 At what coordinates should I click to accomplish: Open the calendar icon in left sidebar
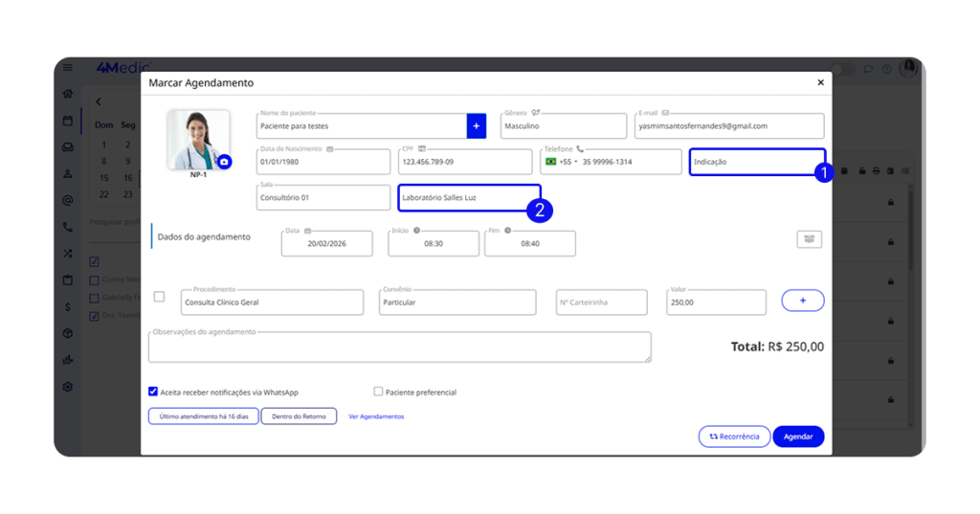67,121
